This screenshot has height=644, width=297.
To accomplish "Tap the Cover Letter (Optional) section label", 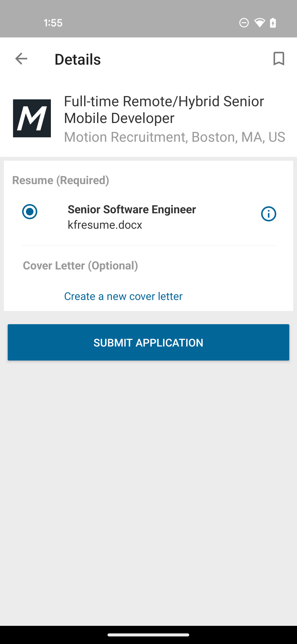I will [x=81, y=266].
